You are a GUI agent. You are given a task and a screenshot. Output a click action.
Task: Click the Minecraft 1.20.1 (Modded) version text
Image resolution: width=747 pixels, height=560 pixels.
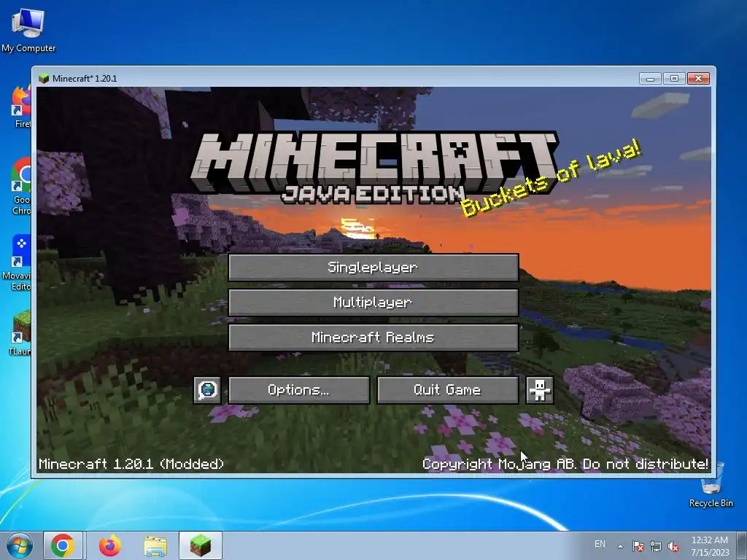click(x=131, y=464)
